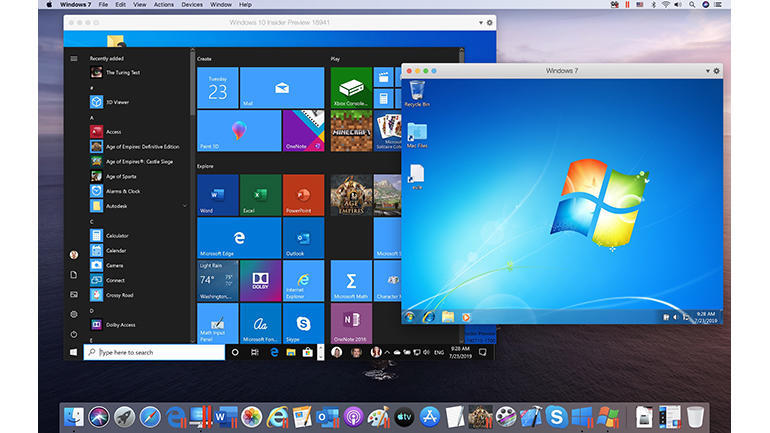Launch 3D Viewer from app list
The image size is (770, 433).
tap(138, 102)
